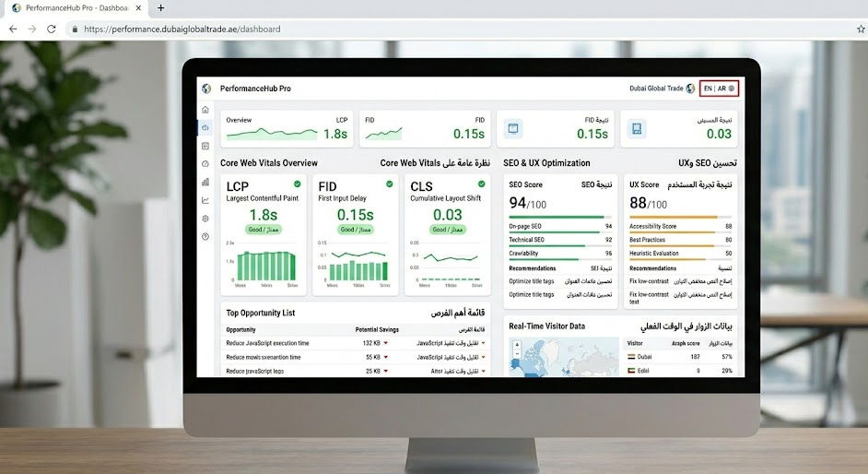Click the Real-Time Visitor world map

click(564, 357)
